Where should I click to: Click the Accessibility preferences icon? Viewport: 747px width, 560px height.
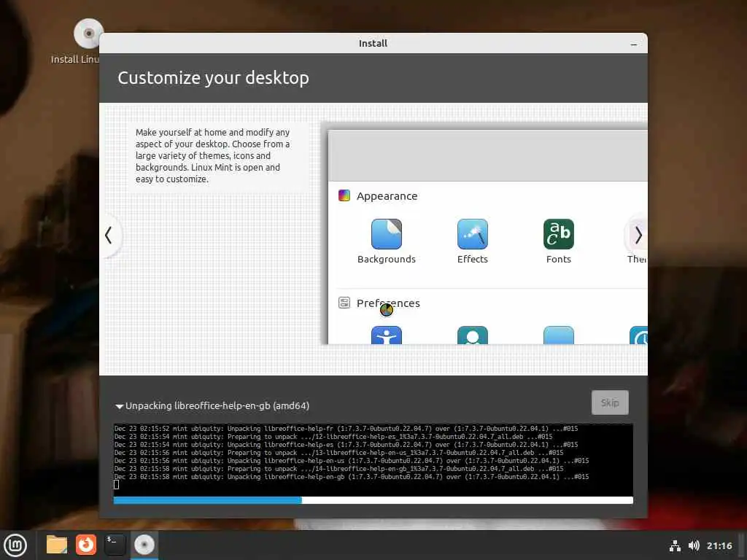(387, 335)
